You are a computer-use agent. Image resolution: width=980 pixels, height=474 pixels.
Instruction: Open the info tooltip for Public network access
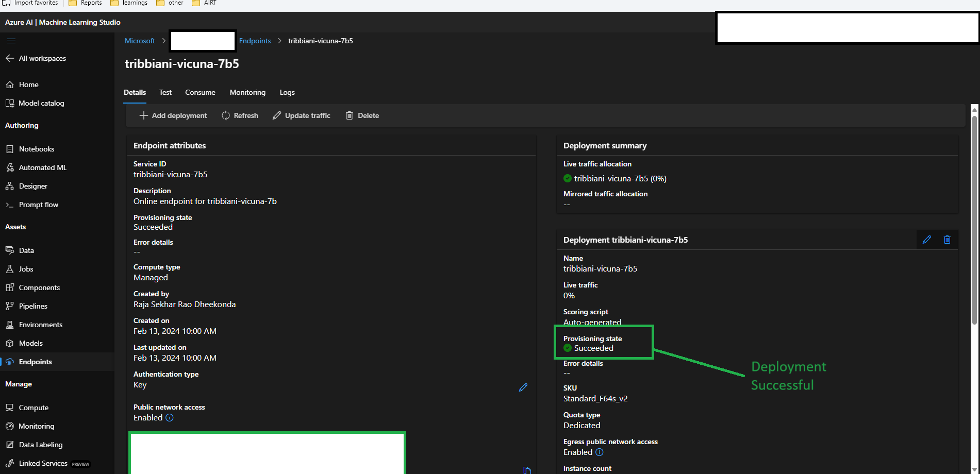pos(170,418)
